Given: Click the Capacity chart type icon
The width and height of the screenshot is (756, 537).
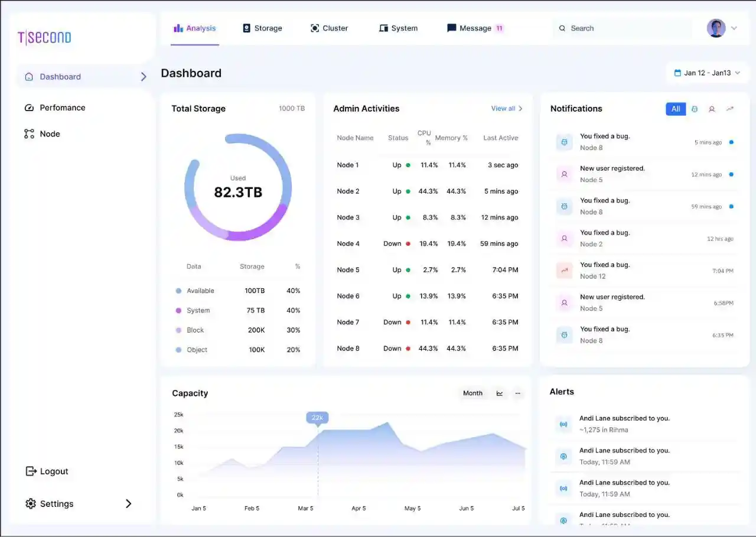Looking at the screenshot, I should (500, 393).
